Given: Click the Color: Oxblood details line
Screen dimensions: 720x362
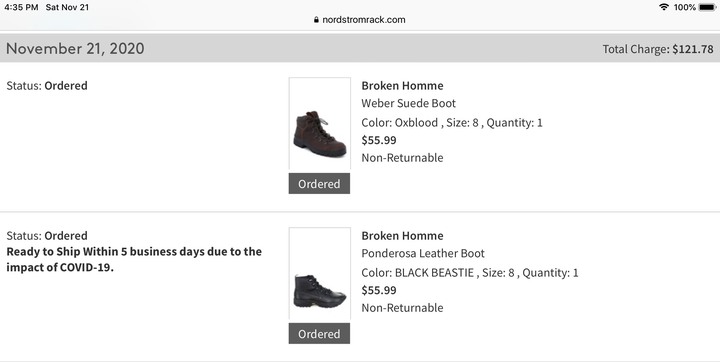Looking at the screenshot, I should coord(452,123).
